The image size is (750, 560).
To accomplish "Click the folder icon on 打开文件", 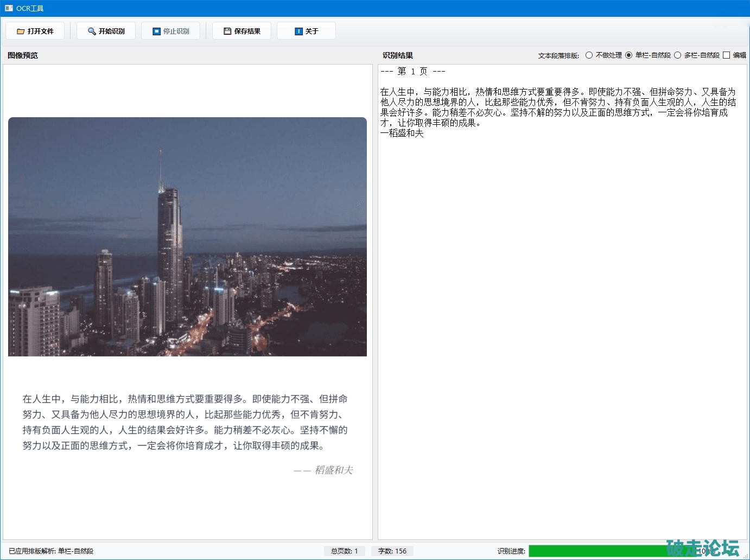I will [21, 31].
